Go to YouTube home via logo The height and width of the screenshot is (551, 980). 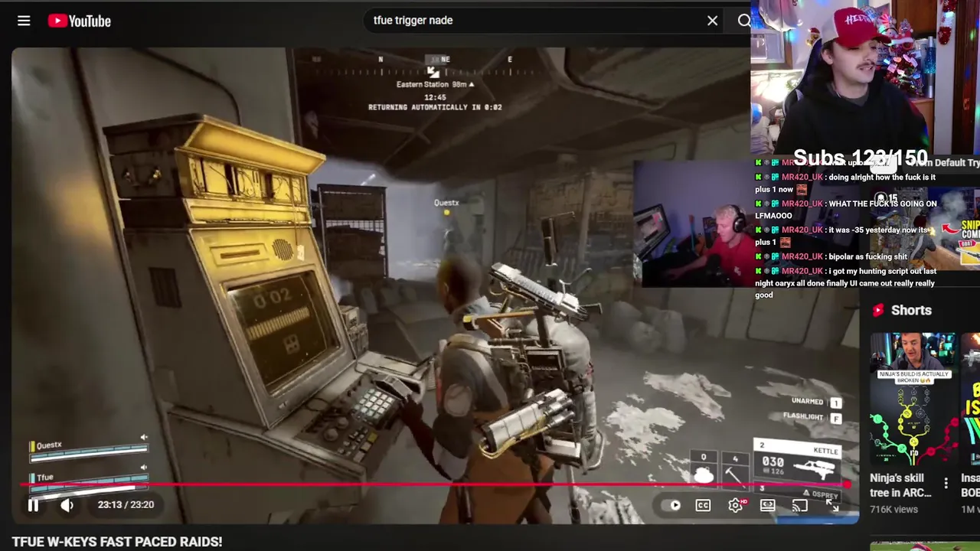[80, 21]
